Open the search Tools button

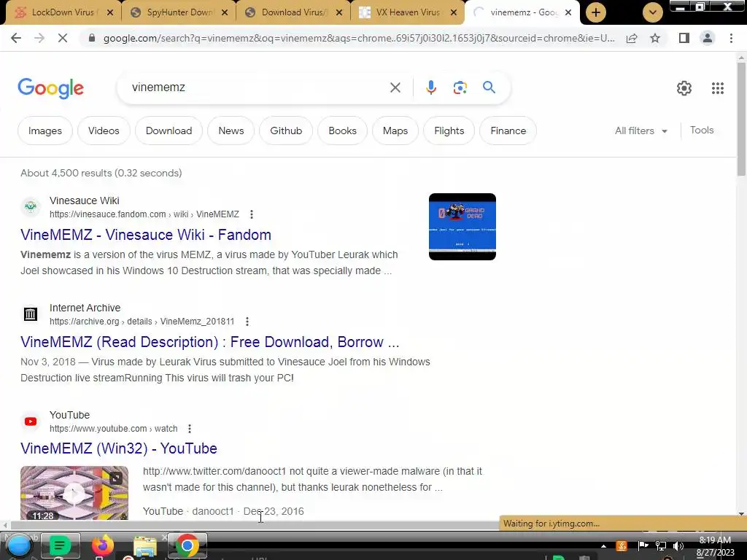pyautogui.click(x=702, y=130)
